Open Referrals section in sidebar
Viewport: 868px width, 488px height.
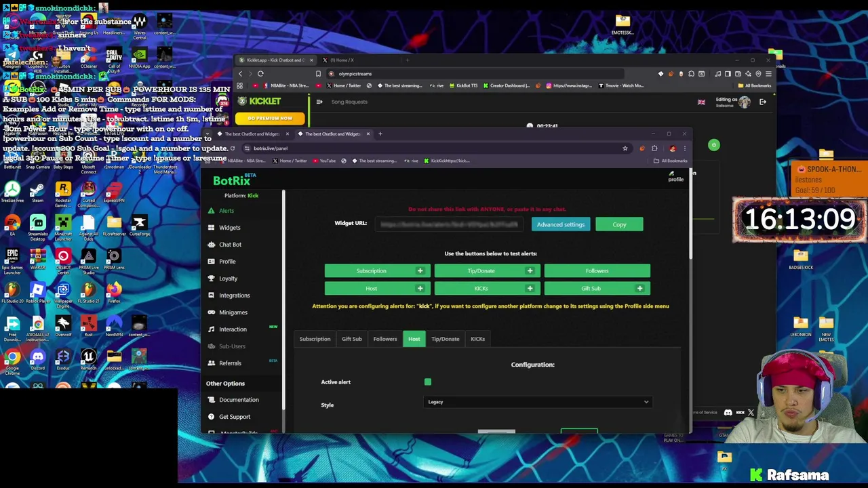[230, 363]
